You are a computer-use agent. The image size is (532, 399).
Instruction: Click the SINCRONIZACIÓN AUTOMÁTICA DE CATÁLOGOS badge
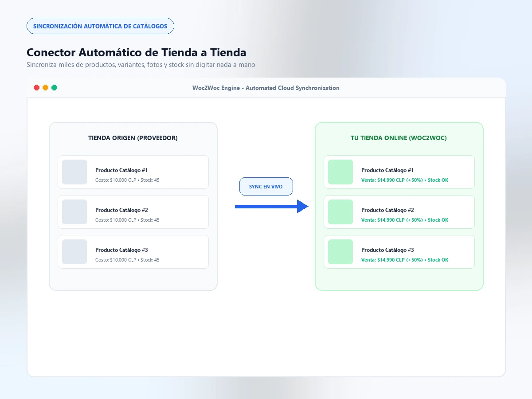100,26
